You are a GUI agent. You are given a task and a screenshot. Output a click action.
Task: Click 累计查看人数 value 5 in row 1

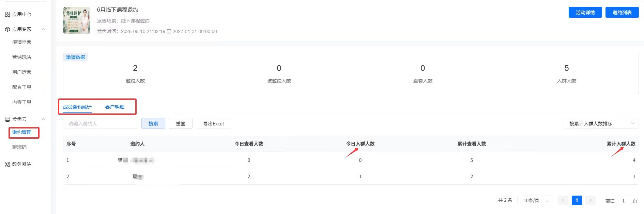(472, 160)
